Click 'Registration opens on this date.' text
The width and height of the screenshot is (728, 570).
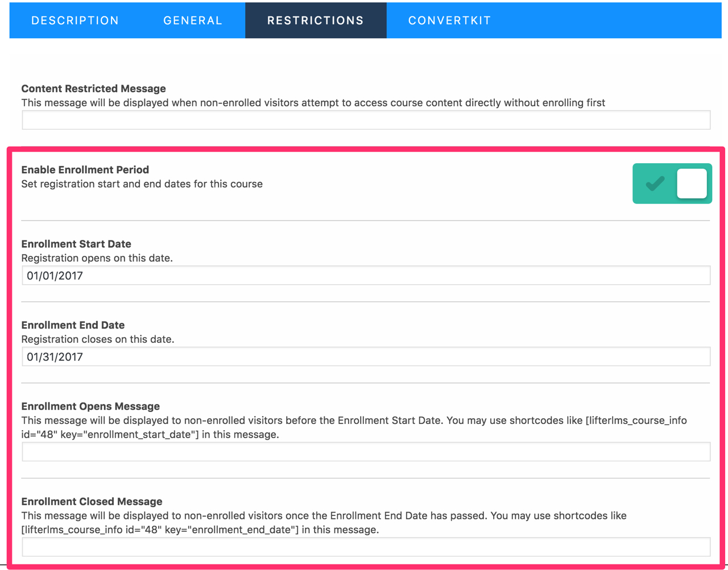pyautogui.click(x=97, y=258)
